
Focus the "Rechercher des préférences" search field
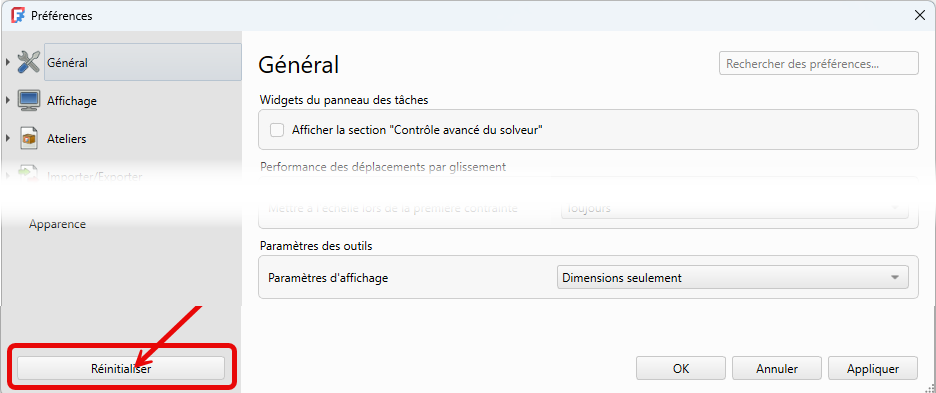819,63
